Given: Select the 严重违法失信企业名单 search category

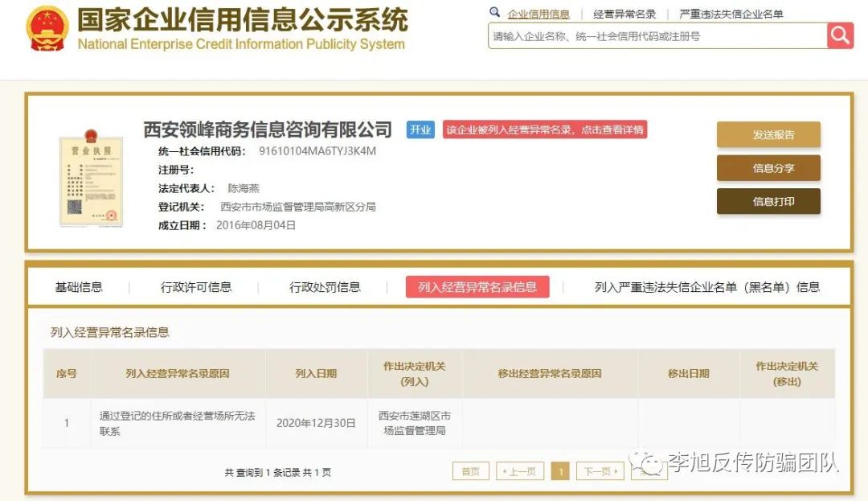Looking at the screenshot, I should pos(731,14).
